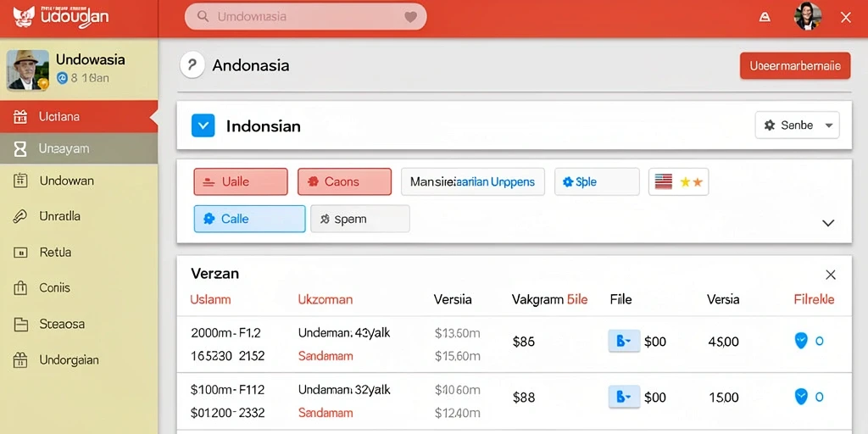
Task: Click the paperclip icon beside Unratila
Action: click(20, 216)
